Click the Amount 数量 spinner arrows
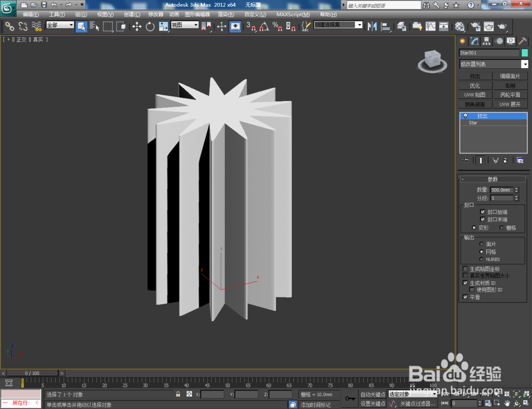Screen dimensions: 532x409 [517, 190]
